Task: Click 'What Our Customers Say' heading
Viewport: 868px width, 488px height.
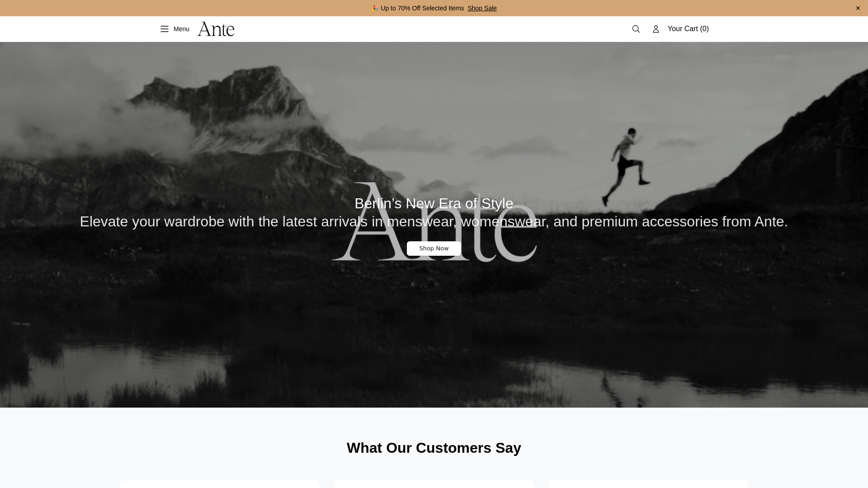Action: [x=434, y=448]
